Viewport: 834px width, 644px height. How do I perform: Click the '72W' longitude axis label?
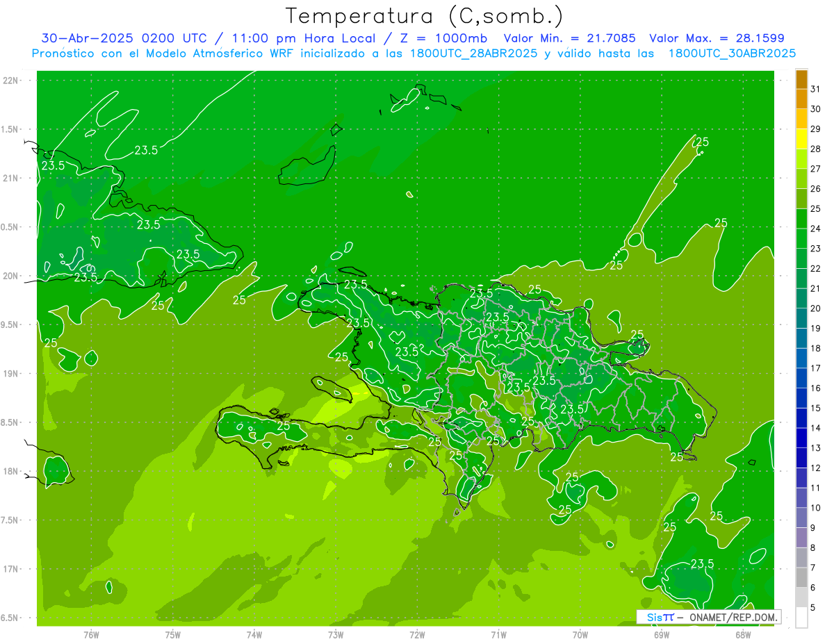click(417, 634)
